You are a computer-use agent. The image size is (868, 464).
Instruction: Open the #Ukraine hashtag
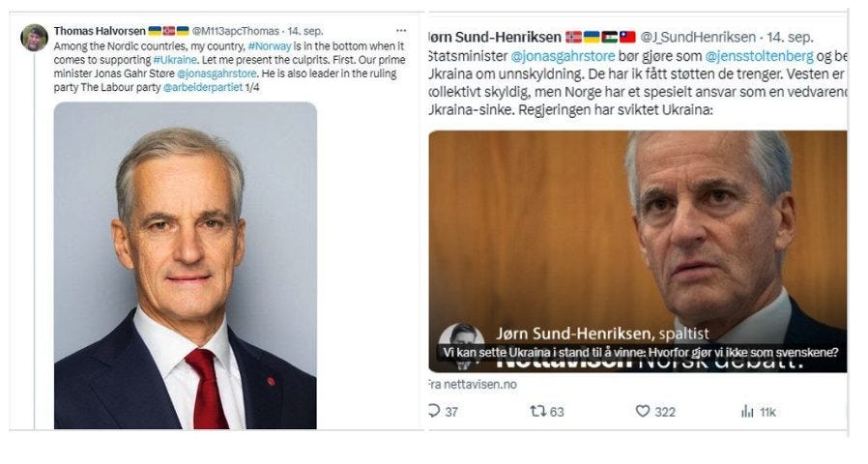pos(175,60)
